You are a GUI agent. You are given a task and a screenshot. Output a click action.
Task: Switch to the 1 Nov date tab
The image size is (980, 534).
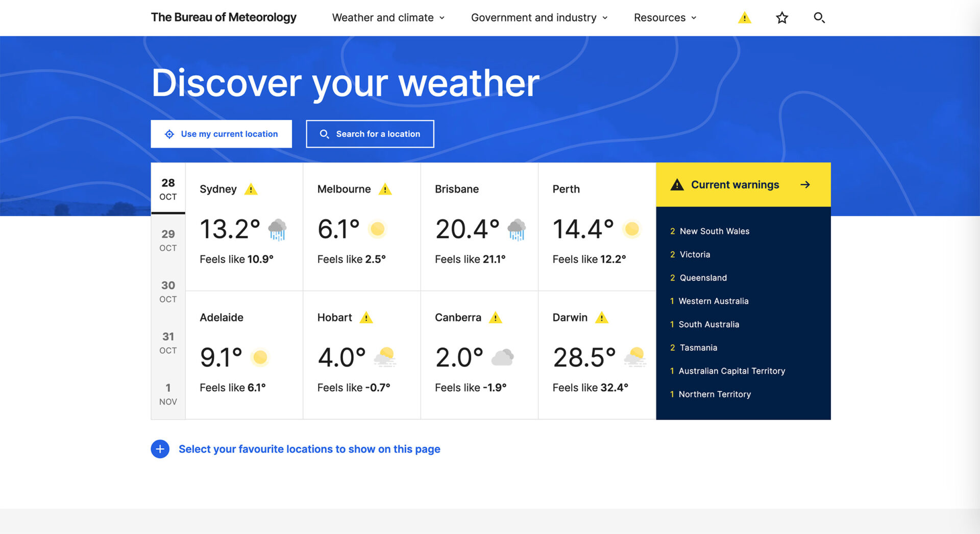point(168,394)
